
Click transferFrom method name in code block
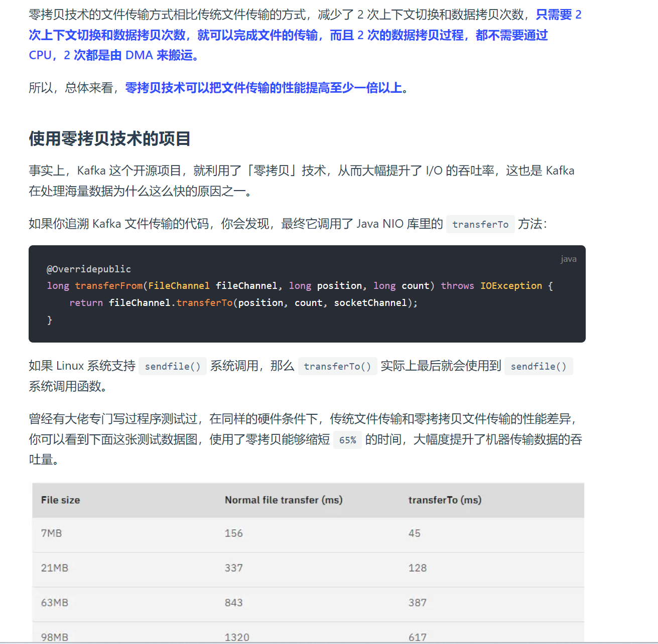(109, 286)
